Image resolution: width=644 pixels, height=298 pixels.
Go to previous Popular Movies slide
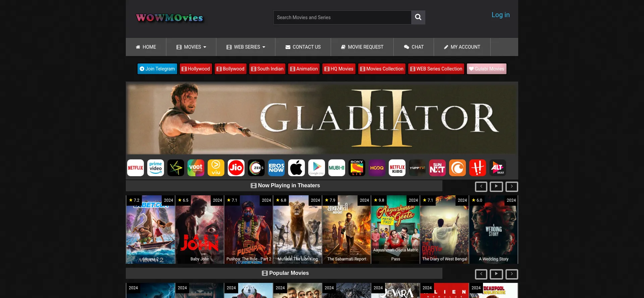point(481,274)
